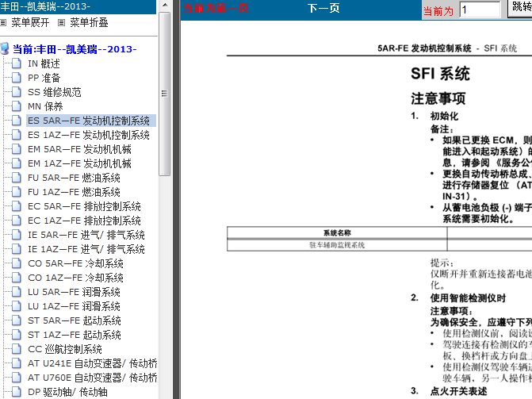Click page icon beside IE 1AZ—FE 进气/排气系统
The width and height of the screenshot is (532, 399).
pyautogui.click(x=17, y=249)
